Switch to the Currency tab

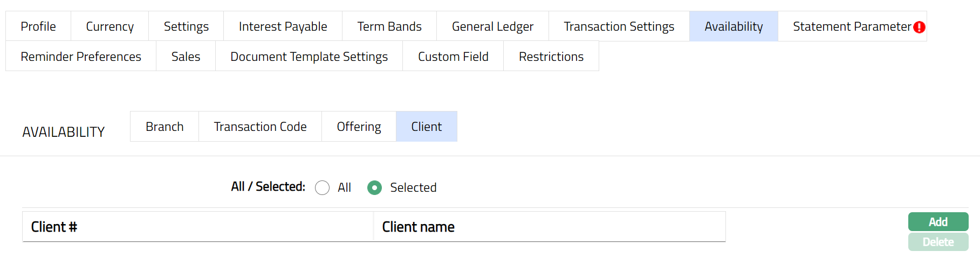(x=109, y=26)
